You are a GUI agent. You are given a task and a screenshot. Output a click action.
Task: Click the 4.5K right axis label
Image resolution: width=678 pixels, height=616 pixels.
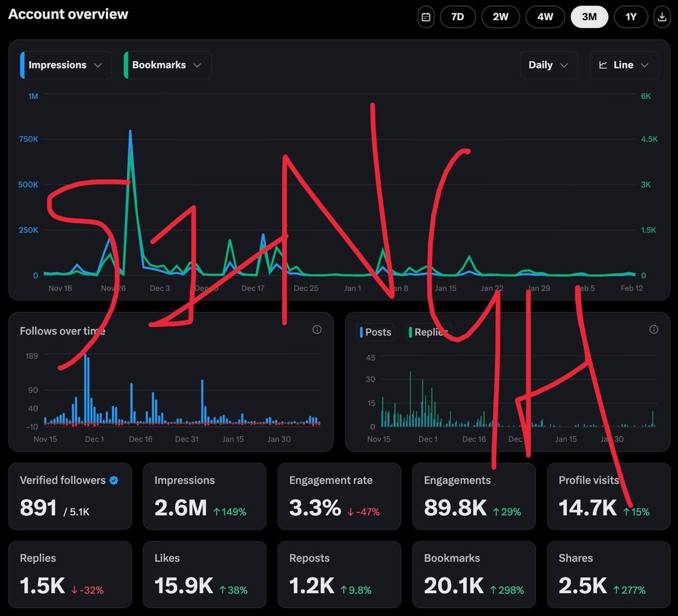[649, 139]
